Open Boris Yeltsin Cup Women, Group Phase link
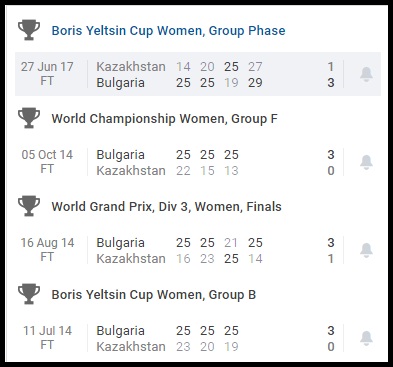The image size is (393, 367). tap(168, 31)
